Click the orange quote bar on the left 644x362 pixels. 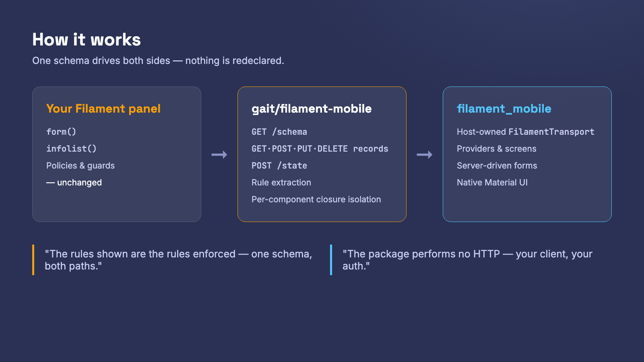(x=33, y=260)
